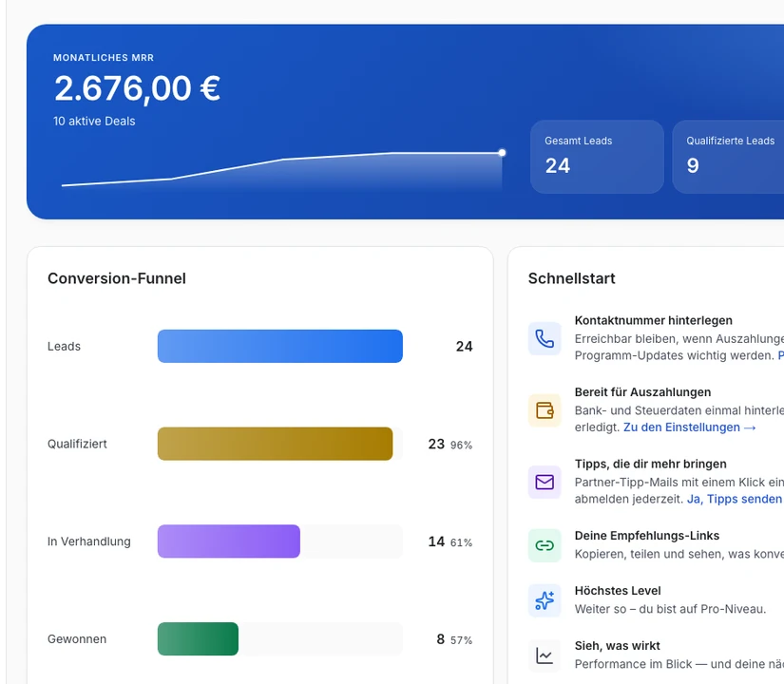Click the Bereit für Auszahlungen title
784x684 pixels.
[642, 392]
